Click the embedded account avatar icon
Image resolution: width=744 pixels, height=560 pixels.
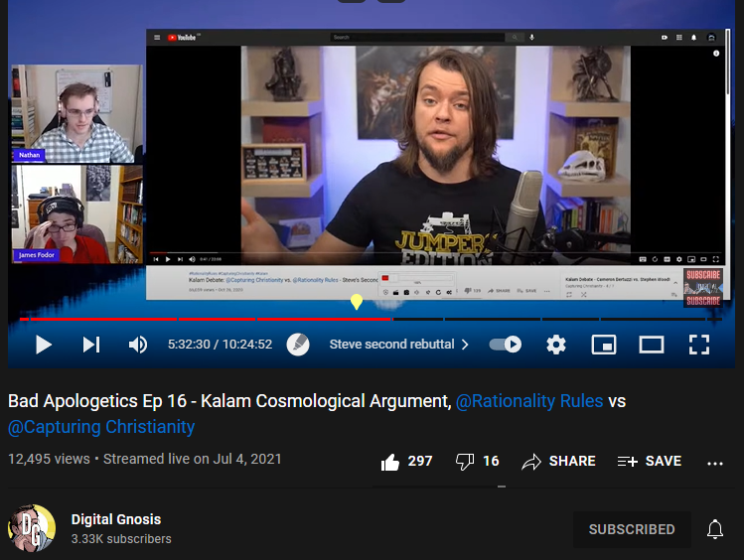(711, 38)
